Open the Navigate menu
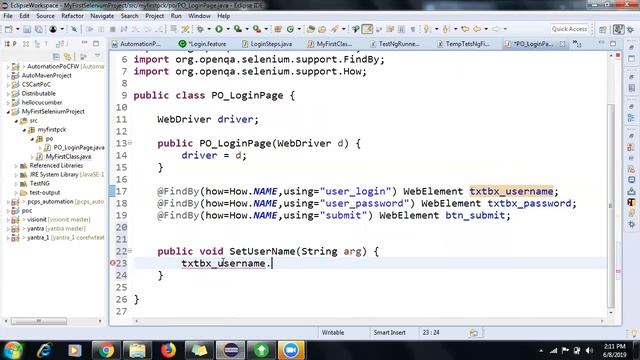Image resolution: width=640 pixels, height=360 pixels. [102, 16]
